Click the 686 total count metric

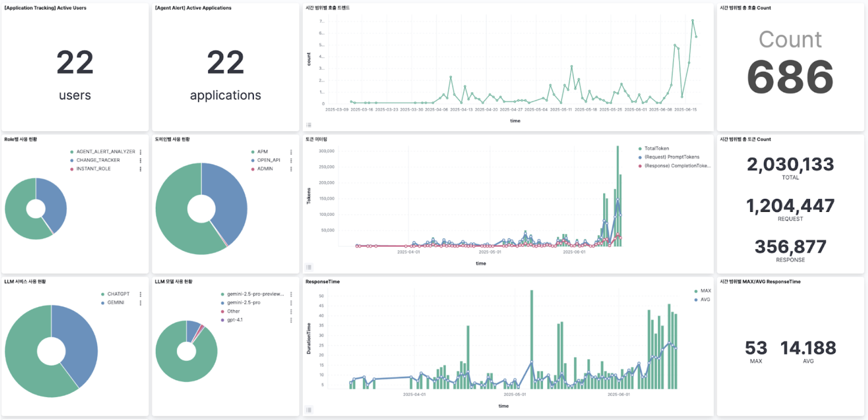(x=790, y=77)
